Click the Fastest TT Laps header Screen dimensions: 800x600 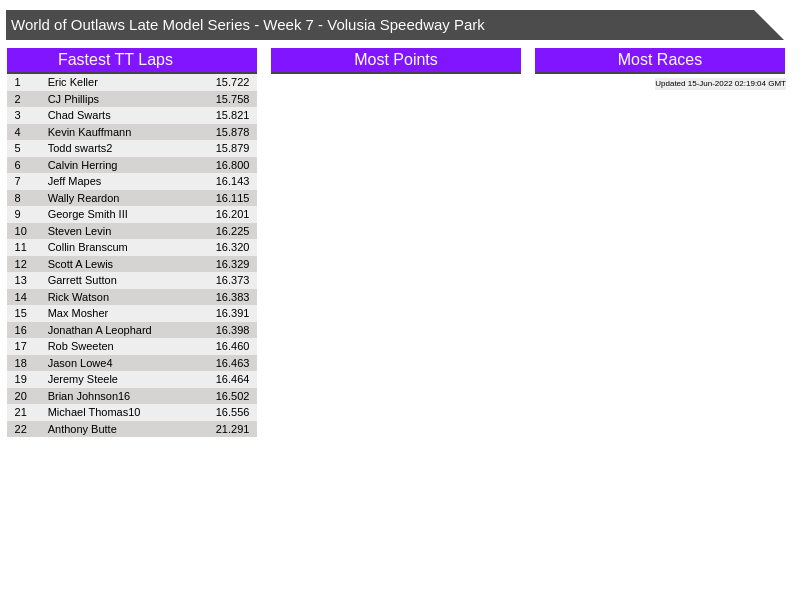point(115,60)
